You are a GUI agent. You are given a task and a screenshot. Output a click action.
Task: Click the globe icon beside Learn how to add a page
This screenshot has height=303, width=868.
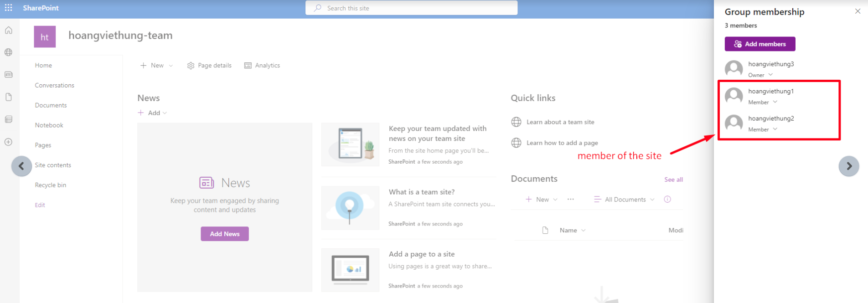(x=516, y=143)
